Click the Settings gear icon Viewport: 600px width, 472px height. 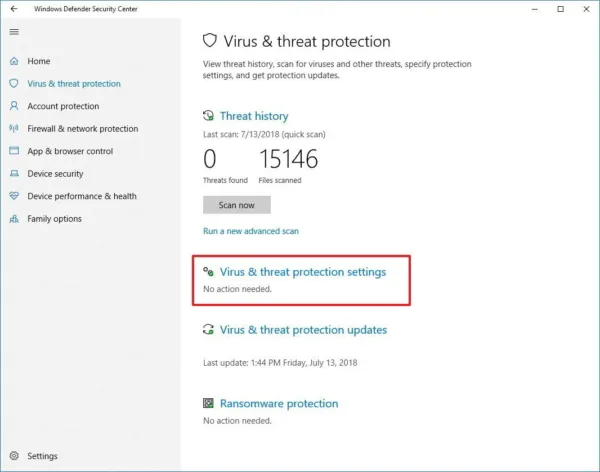coord(14,456)
